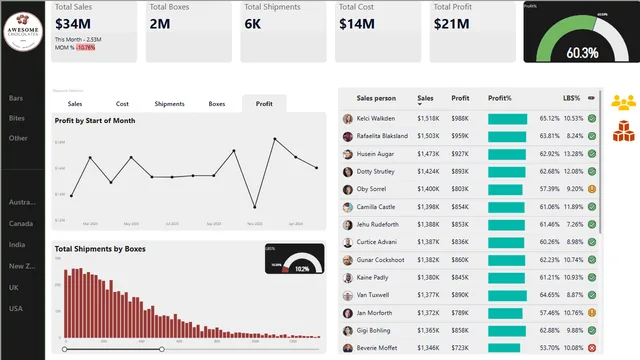Filter by Bars category
Viewport: 640px width, 360px height.
pyautogui.click(x=16, y=98)
